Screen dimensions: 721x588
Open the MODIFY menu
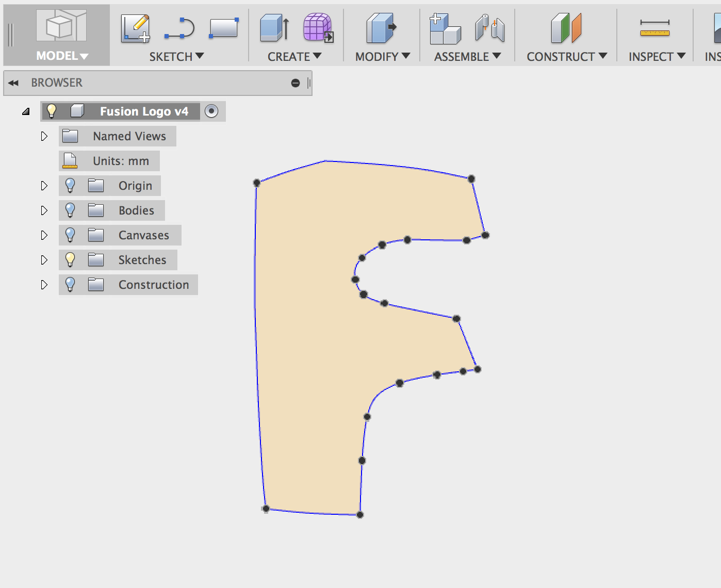383,57
